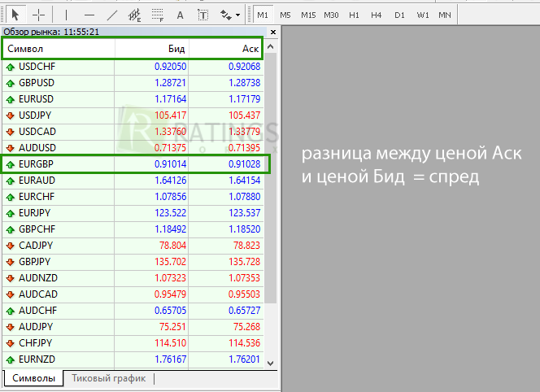Click the scroll up arrow

pyautogui.click(x=271, y=46)
